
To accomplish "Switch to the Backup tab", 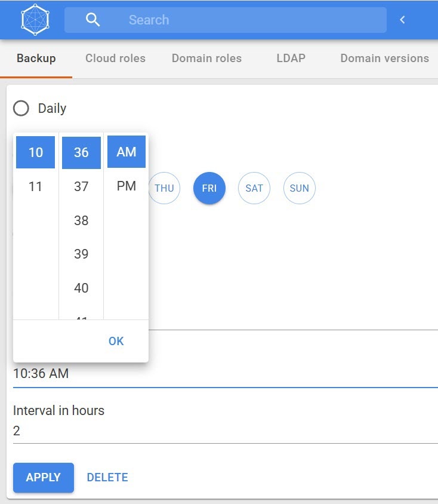I will (x=36, y=59).
